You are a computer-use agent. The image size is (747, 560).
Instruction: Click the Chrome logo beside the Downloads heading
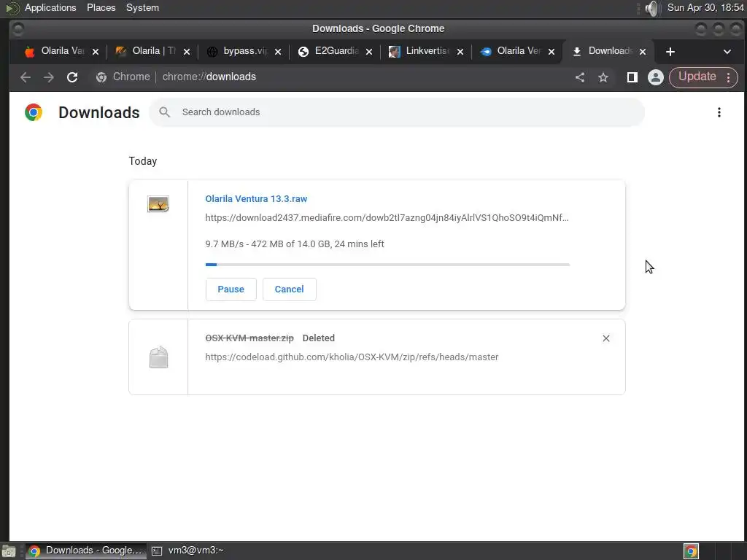(x=34, y=112)
